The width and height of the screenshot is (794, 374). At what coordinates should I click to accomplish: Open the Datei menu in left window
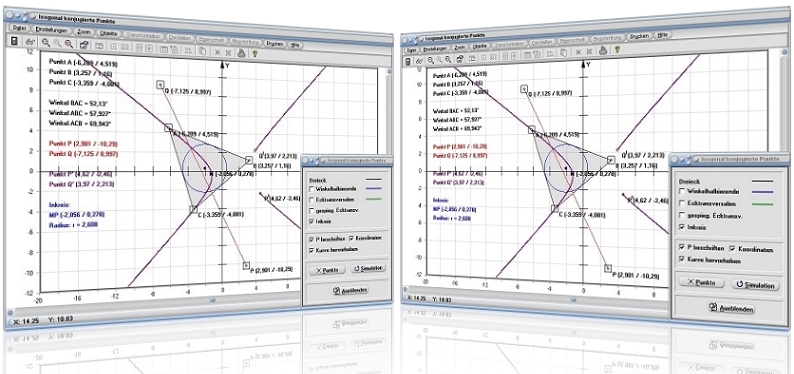[x=19, y=28]
